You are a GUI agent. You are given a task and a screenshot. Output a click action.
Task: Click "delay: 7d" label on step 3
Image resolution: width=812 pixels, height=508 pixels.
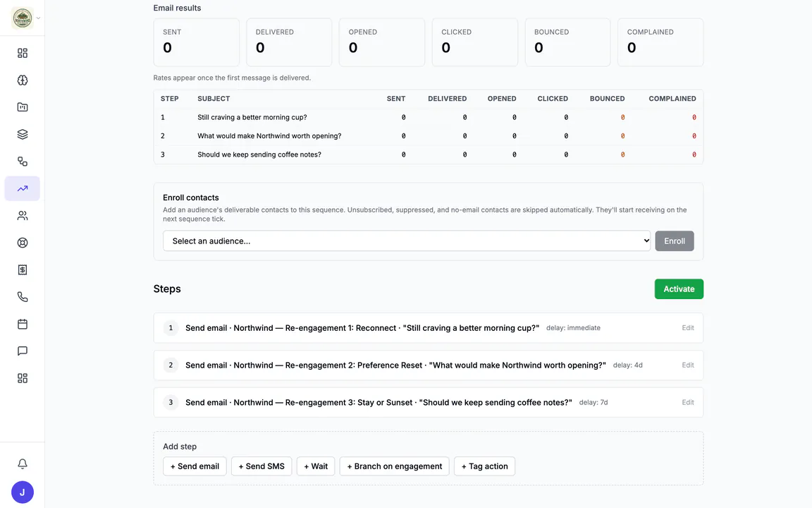(x=593, y=402)
